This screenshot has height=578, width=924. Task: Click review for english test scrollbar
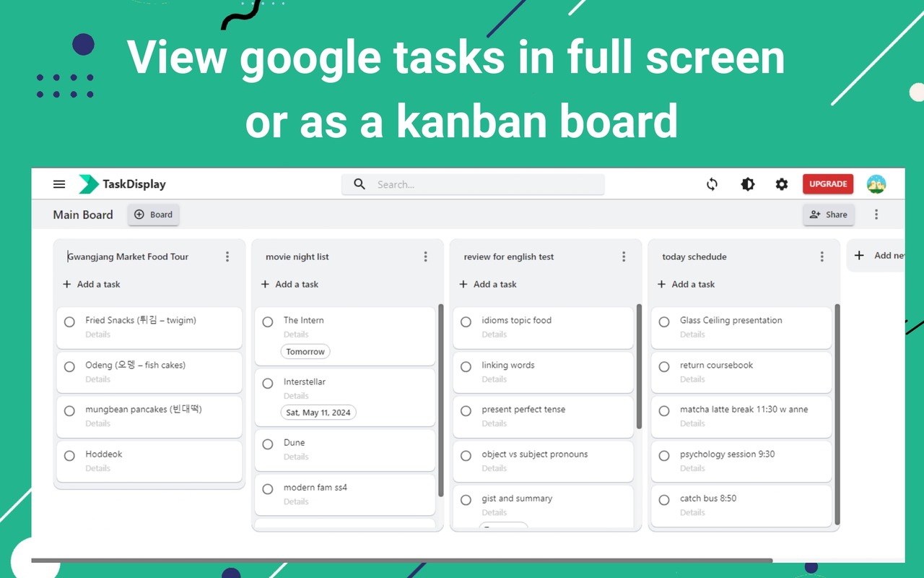(639, 366)
